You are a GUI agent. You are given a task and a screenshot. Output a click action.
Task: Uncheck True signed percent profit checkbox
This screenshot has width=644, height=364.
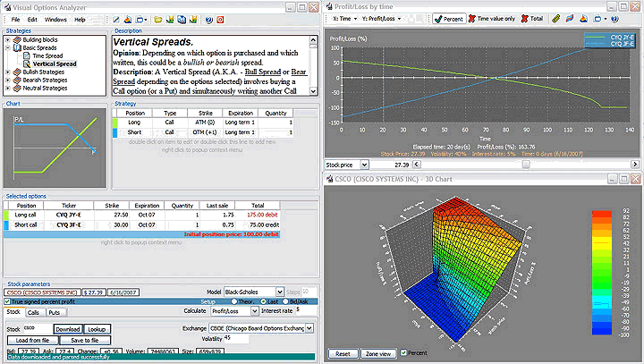pyautogui.click(x=8, y=301)
